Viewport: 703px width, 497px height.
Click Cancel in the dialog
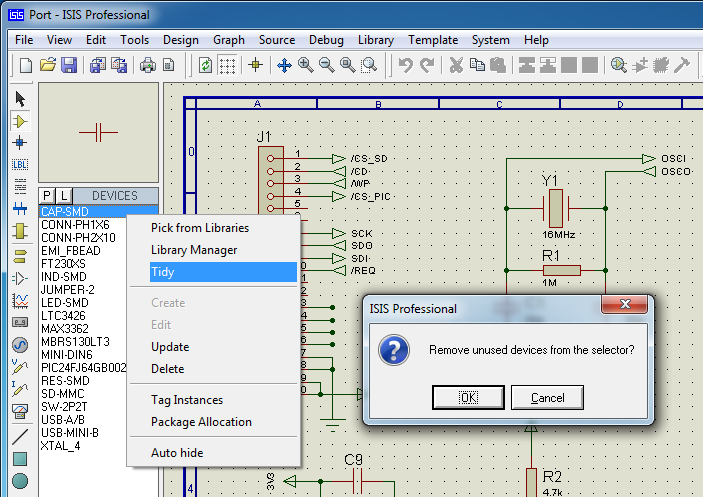coord(547,398)
